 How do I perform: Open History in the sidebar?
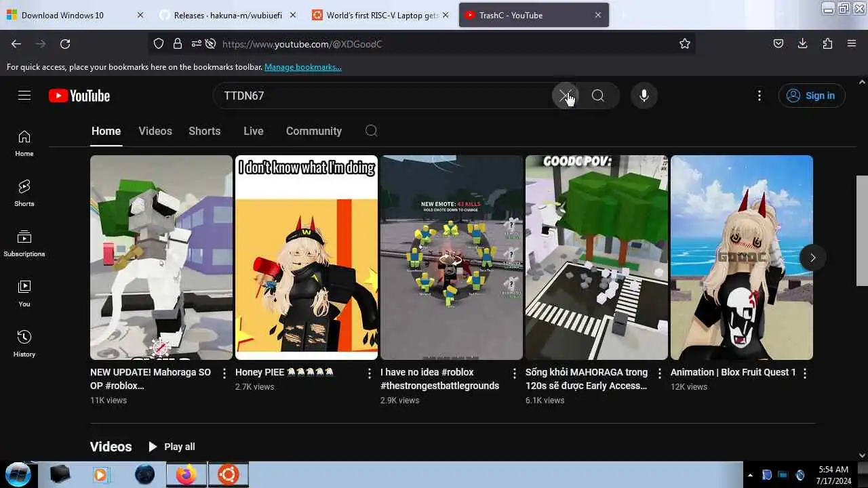pyautogui.click(x=24, y=344)
